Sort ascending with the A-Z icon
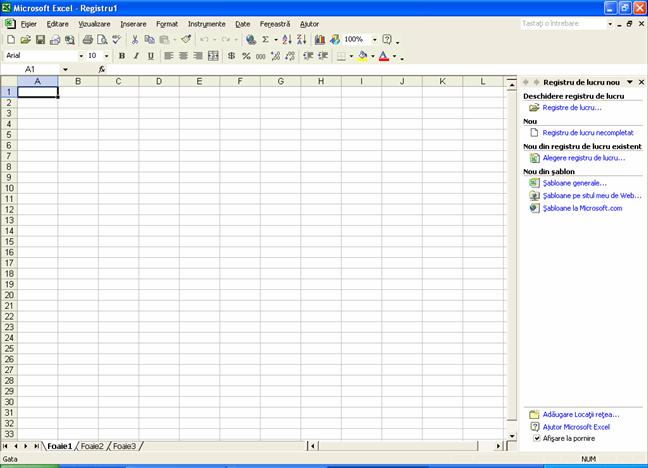Viewport: 648px width, 468px height. [287, 40]
